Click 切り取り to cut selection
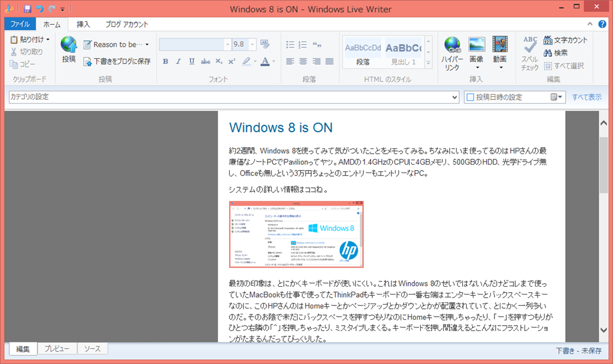The image size is (613, 364). (26, 51)
